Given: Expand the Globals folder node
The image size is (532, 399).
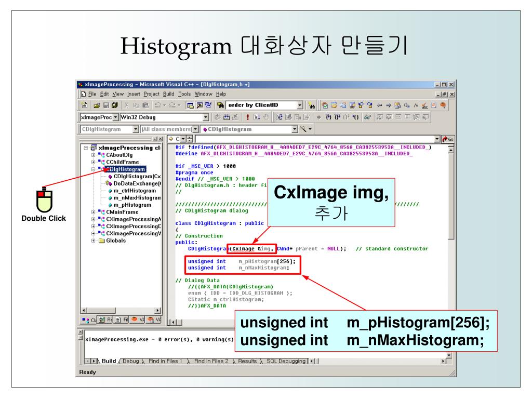Looking at the screenshot, I should pos(94,241).
